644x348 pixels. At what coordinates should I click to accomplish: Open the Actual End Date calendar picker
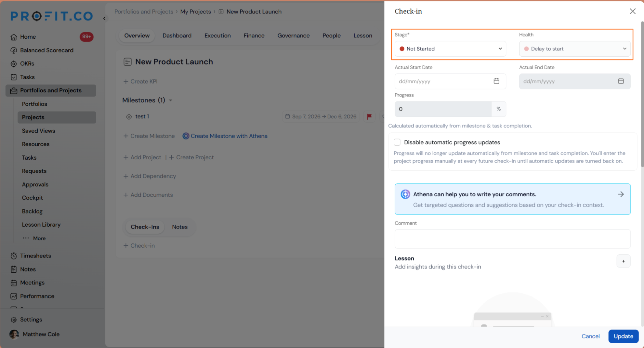pos(621,81)
